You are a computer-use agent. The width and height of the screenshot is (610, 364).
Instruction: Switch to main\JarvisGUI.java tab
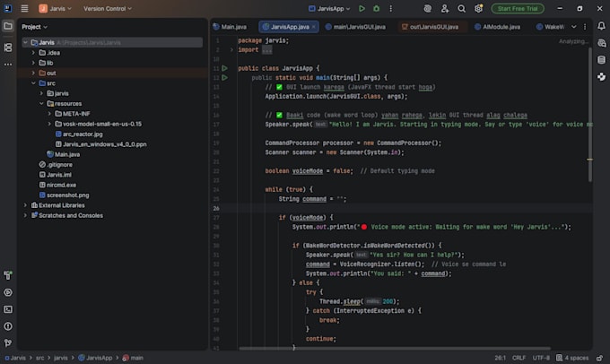[x=355, y=27]
